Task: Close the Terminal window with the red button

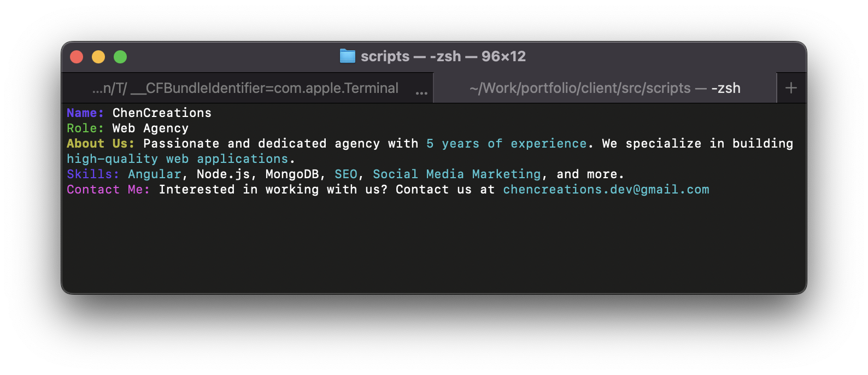Action: pos(77,57)
